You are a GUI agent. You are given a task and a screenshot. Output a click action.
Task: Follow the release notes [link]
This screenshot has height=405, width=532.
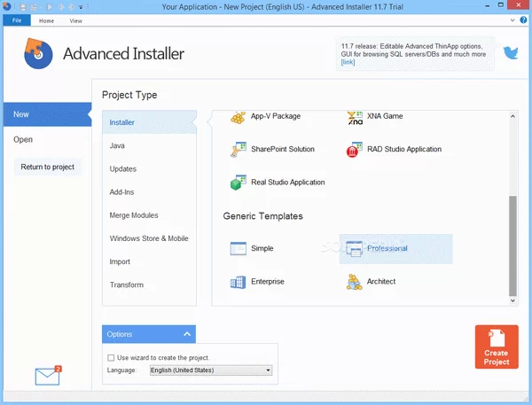click(x=348, y=63)
